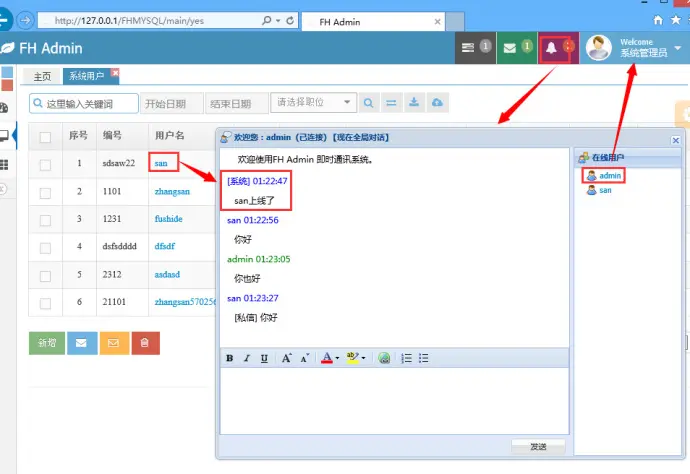Click the green 新增 button
Viewport: 690px width, 474px height.
(x=47, y=343)
